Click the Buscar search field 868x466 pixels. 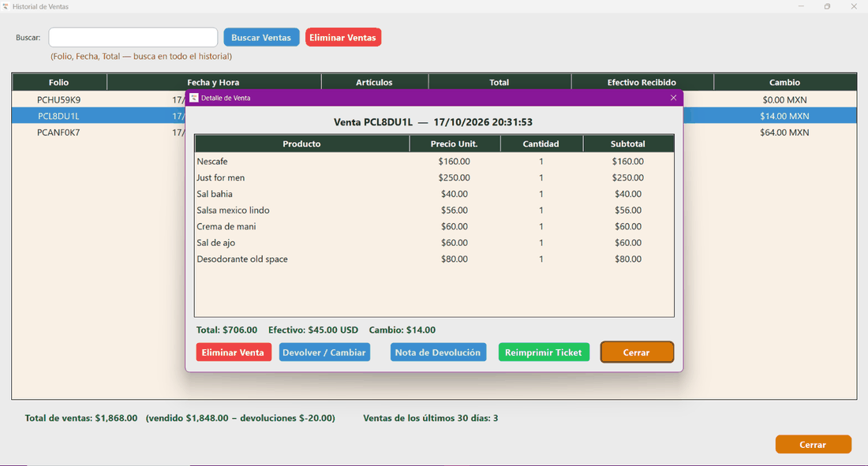pos(133,37)
